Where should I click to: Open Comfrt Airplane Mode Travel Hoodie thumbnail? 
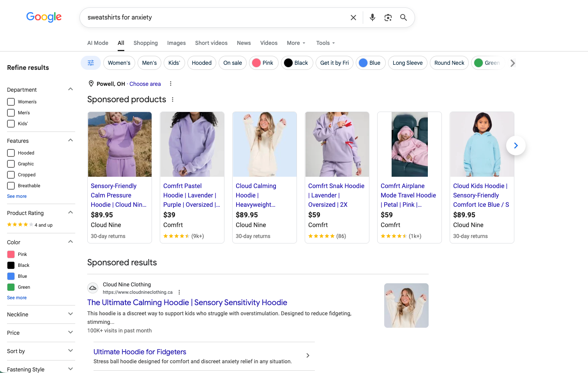click(x=410, y=144)
